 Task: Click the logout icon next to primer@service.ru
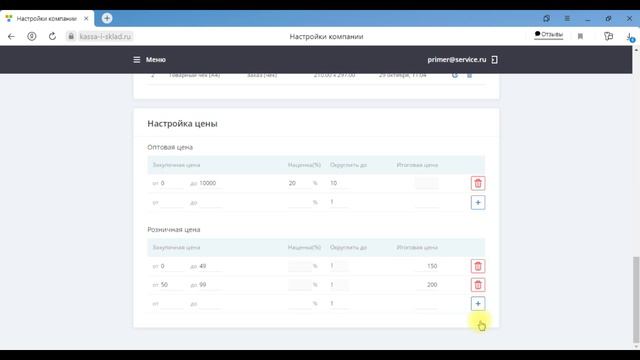pyautogui.click(x=494, y=60)
